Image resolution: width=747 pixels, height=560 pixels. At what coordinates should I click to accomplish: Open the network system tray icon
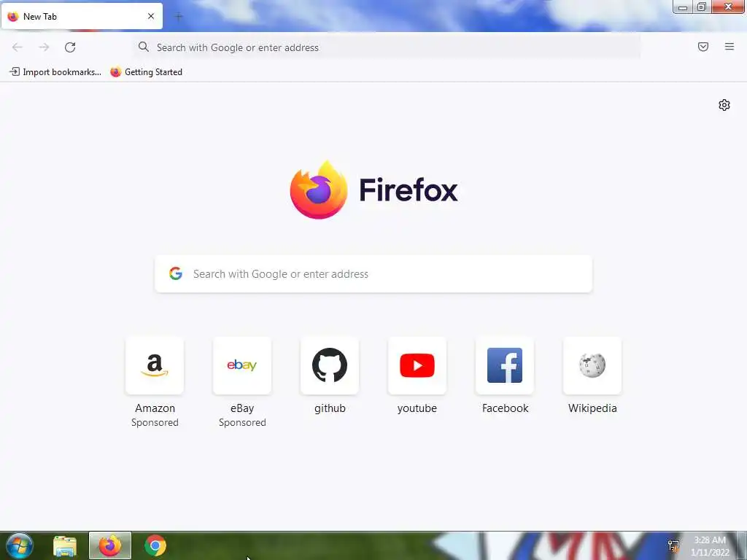click(x=673, y=545)
